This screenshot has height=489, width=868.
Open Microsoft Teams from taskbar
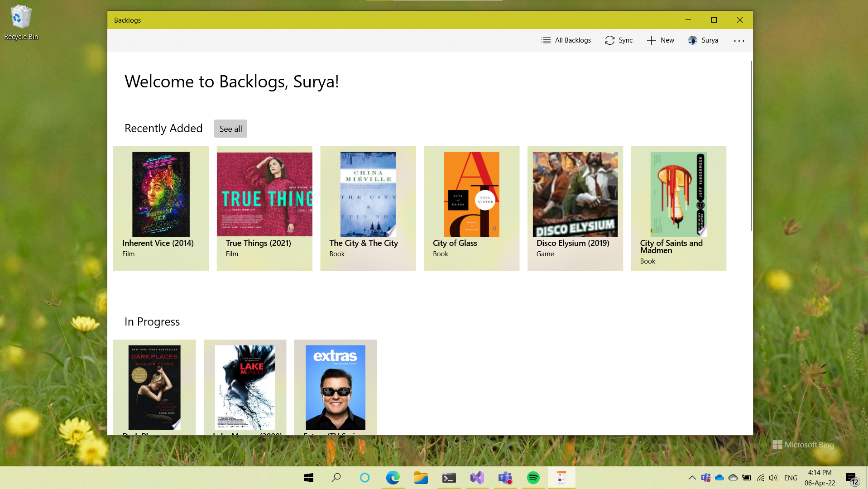[505, 478]
